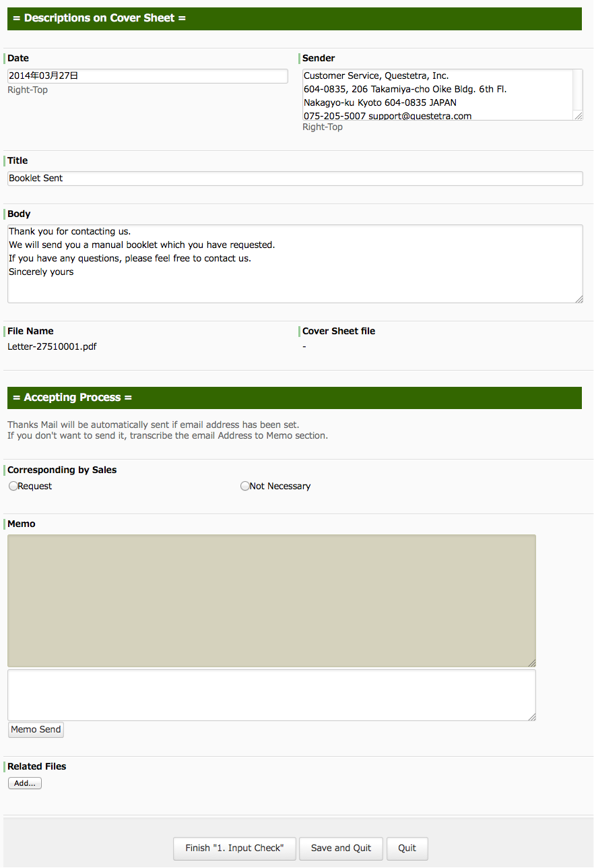Click the "Memo Send" button
This screenshot has width=594, height=868.
coord(35,729)
